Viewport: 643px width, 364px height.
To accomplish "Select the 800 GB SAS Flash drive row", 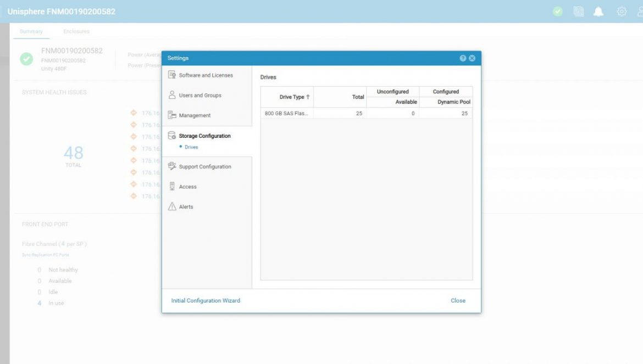I will (367, 114).
